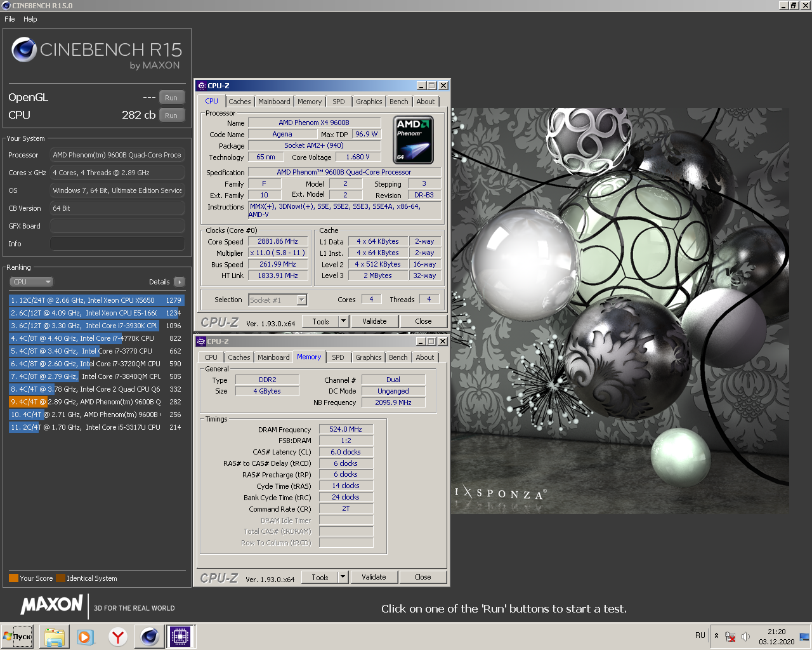Select ranking row Core i7-3770 scoring 662
Screen dimensions: 812x650
click(x=96, y=351)
